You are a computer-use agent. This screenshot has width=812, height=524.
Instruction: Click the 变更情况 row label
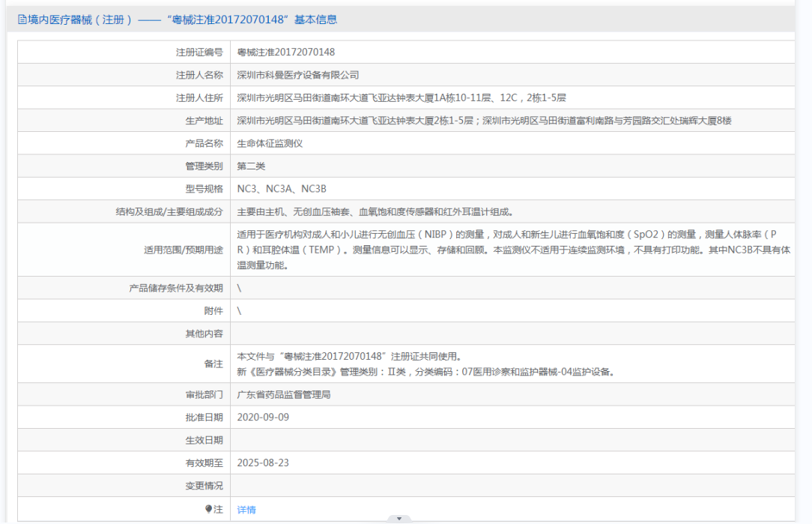(x=204, y=486)
